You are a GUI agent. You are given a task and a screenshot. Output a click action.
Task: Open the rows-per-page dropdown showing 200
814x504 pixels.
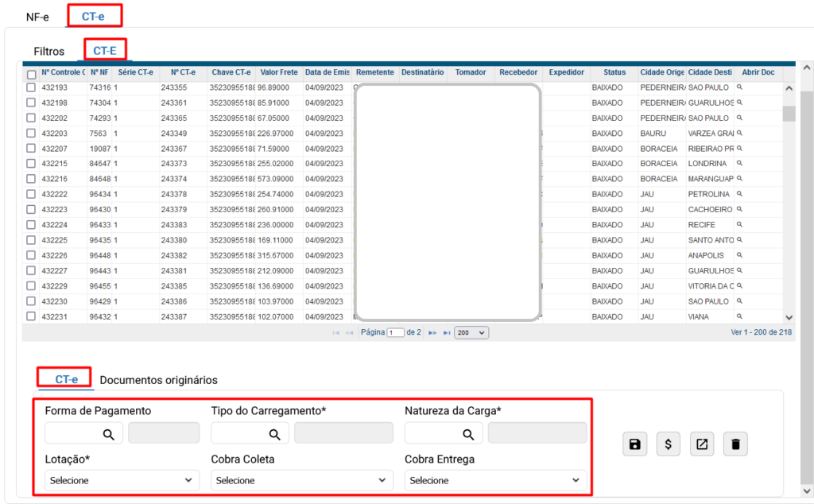click(471, 332)
